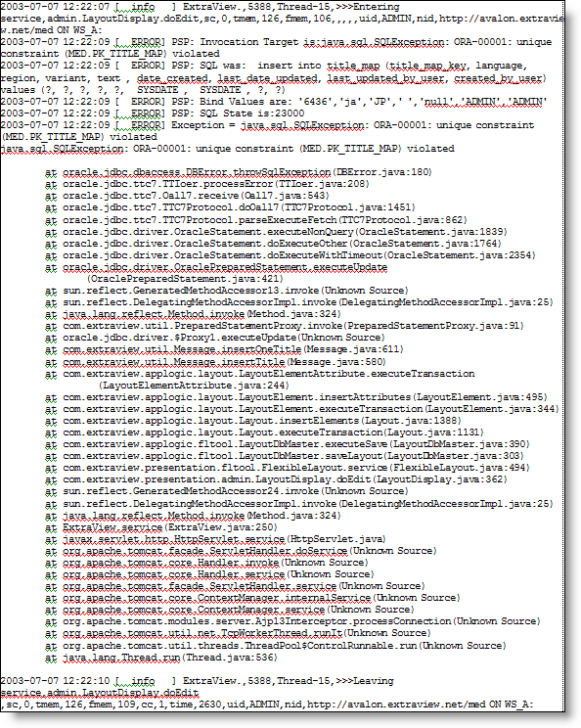Click the Message.insertOneTitle stack line

coord(224,349)
